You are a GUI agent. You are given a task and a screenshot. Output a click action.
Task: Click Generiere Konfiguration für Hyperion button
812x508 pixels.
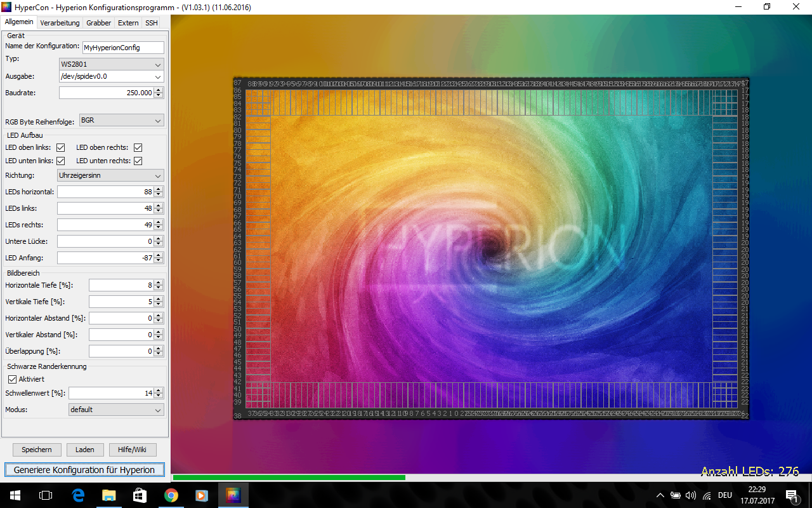[84, 470]
